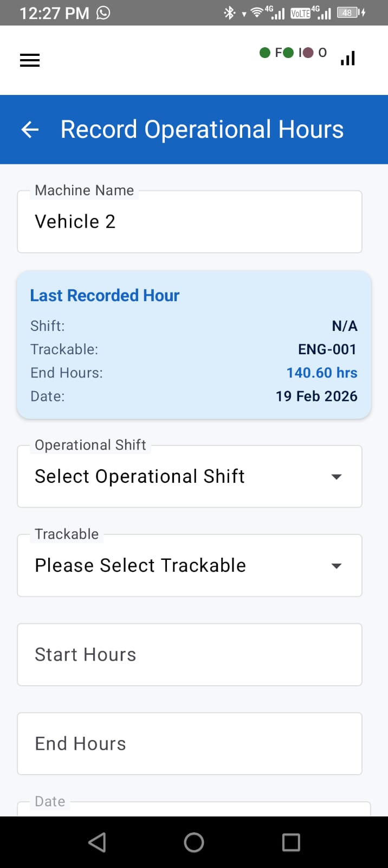Click the O status indicator dot
Viewport: 388px width, 868px height.
(308, 53)
